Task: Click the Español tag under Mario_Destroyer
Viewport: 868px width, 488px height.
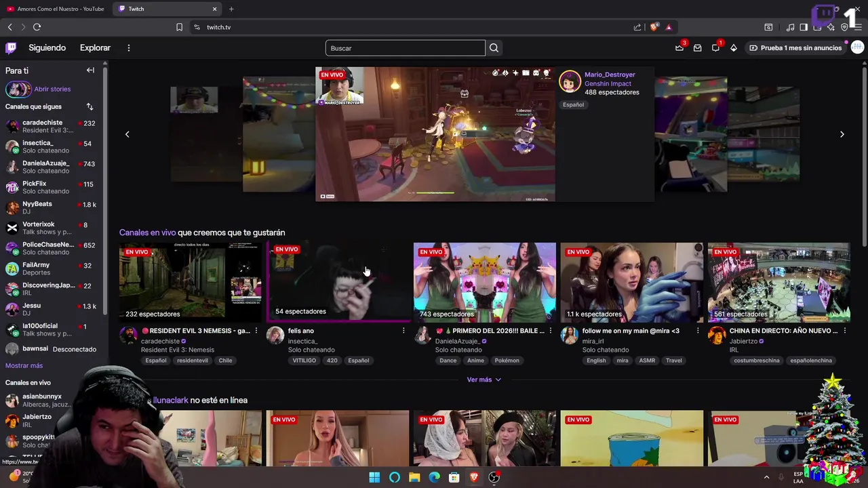Action: point(573,104)
